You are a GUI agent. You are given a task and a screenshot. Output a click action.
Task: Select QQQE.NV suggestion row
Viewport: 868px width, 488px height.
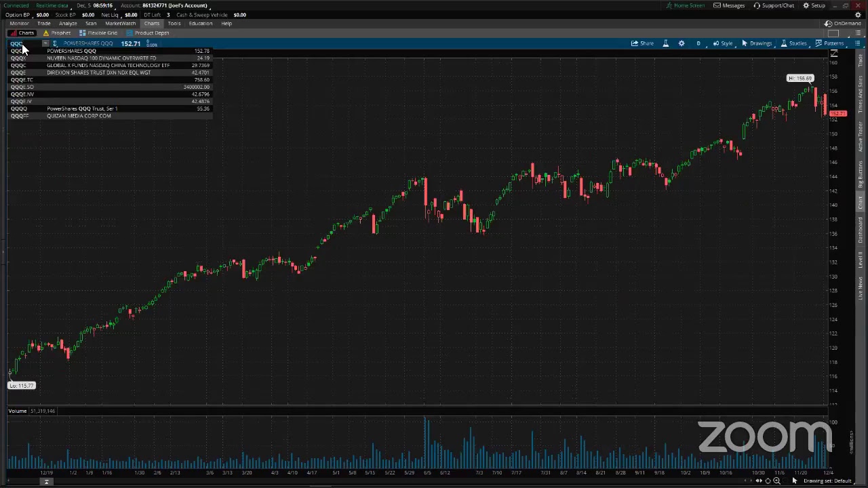pos(110,94)
